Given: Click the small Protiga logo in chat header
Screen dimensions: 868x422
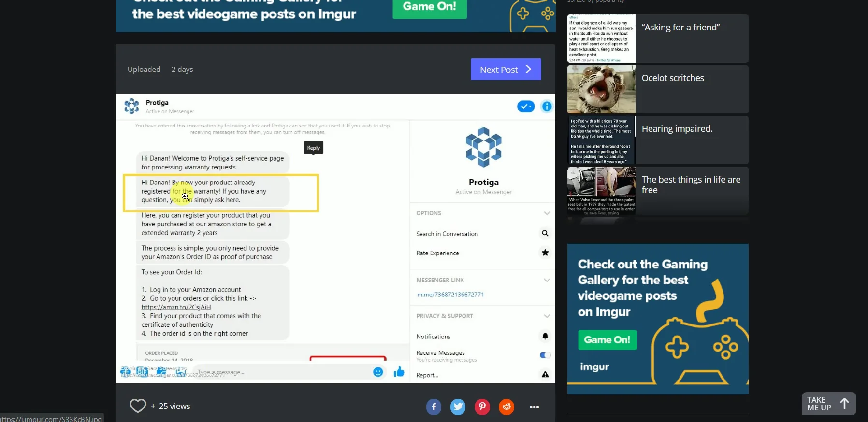Looking at the screenshot, I should click(131, 106).
